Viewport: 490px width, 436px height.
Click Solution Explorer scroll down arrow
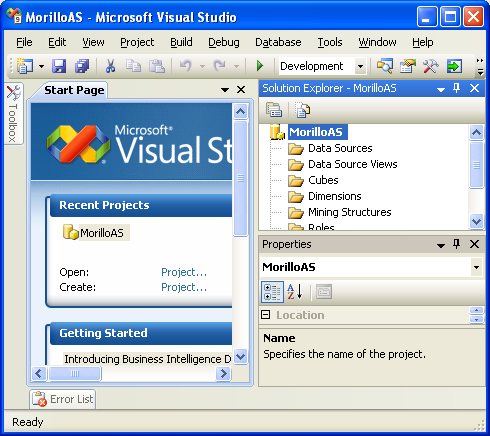click(x=477, y=221)
